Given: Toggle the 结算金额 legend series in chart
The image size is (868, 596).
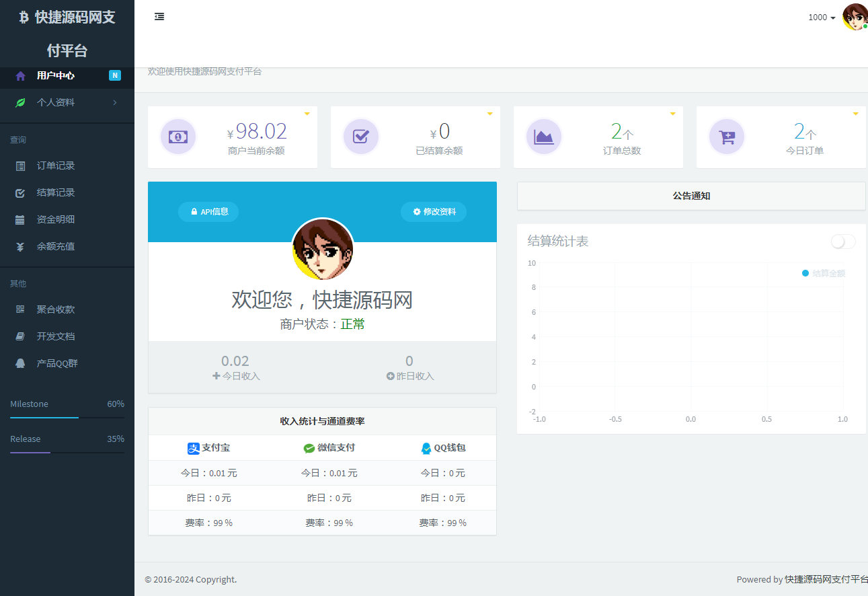Looking at the screenshot, I should [x=824, y=273].
